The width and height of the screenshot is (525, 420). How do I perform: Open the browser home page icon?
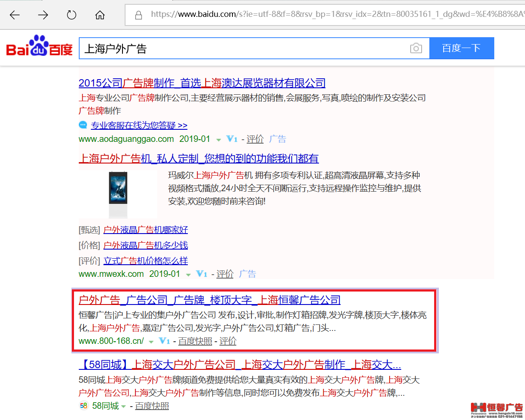pos(100,15)
